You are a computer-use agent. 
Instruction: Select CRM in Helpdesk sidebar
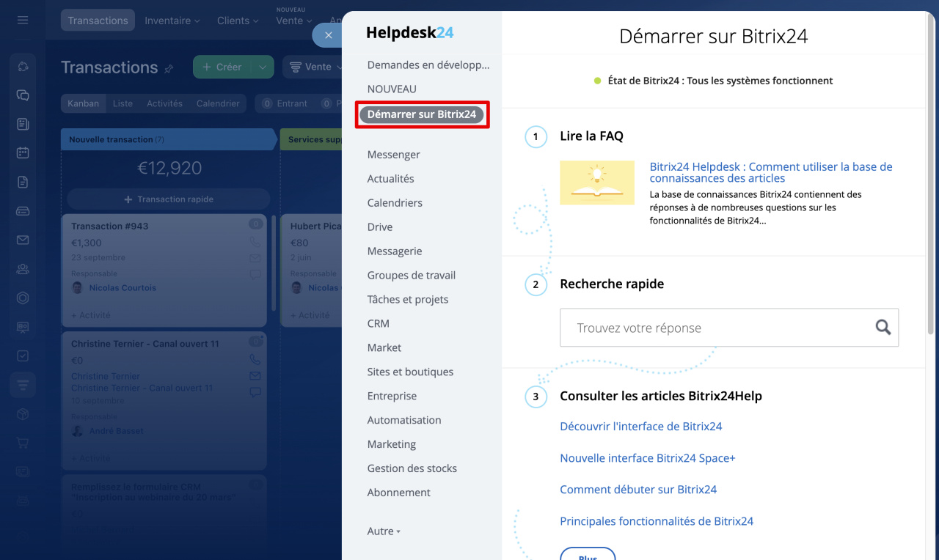pos(379,323)
